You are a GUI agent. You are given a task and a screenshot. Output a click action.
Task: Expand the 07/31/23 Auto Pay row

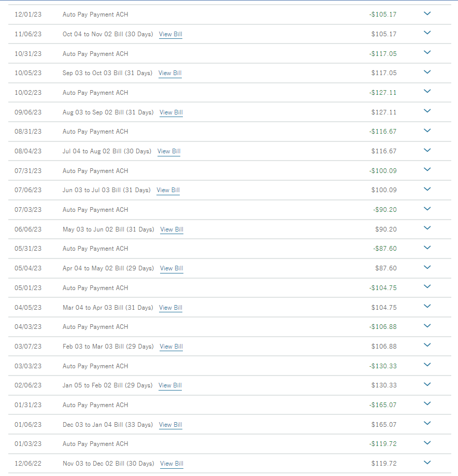click(x=427, y=170)
